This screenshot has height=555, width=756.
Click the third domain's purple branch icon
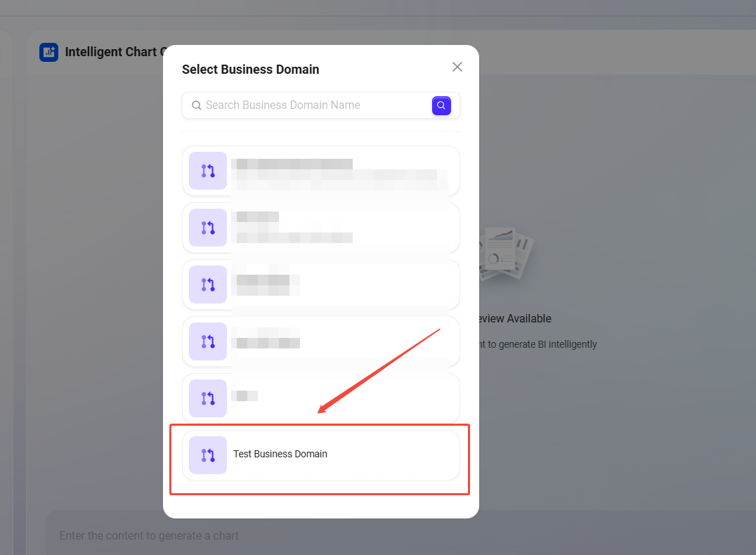tap(208, 285)
